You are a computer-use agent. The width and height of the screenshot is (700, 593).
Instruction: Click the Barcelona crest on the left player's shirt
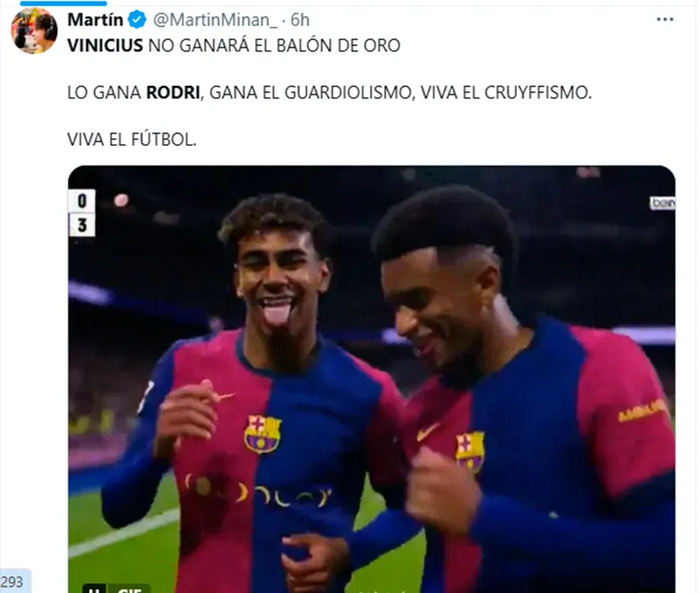point(262,434)
